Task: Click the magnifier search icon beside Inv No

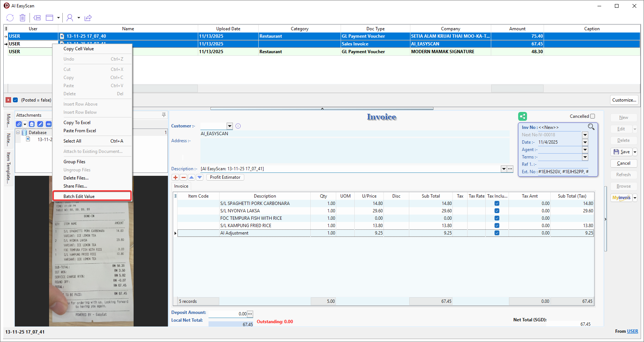Action: coord(591,127)
